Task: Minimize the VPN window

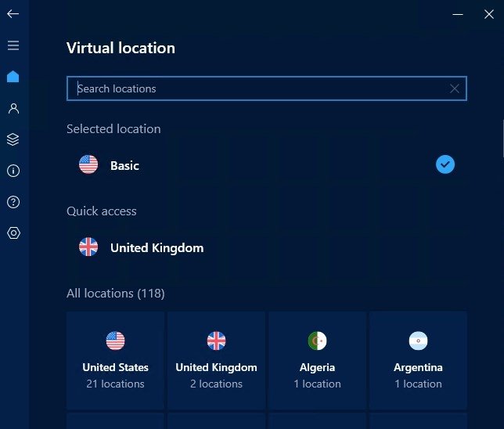Action: [458, 14]
